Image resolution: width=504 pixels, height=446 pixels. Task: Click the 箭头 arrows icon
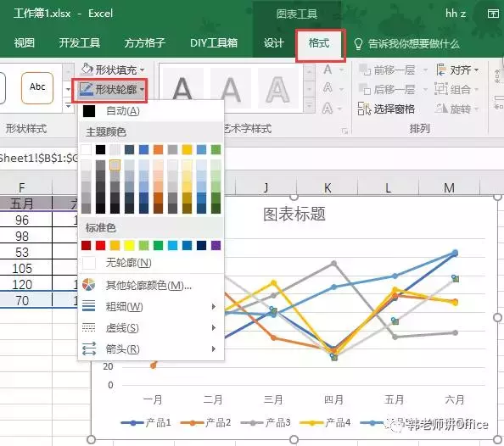click(x=89, y=348)
